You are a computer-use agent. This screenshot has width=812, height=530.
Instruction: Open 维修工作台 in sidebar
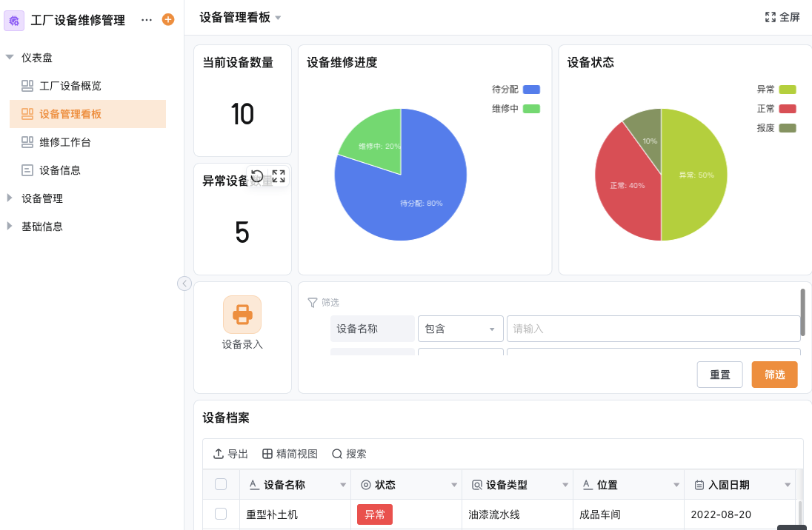[65, 142]
